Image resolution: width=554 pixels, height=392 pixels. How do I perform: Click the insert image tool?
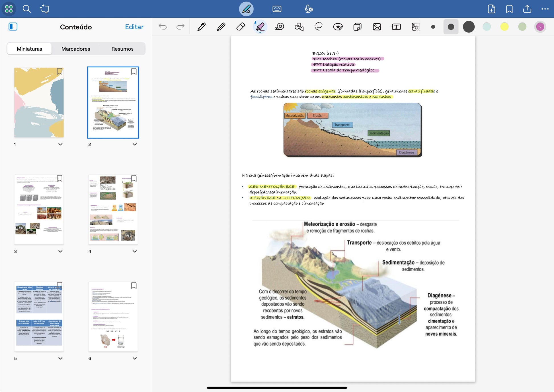pyautogui.click(x=377, y=27)
